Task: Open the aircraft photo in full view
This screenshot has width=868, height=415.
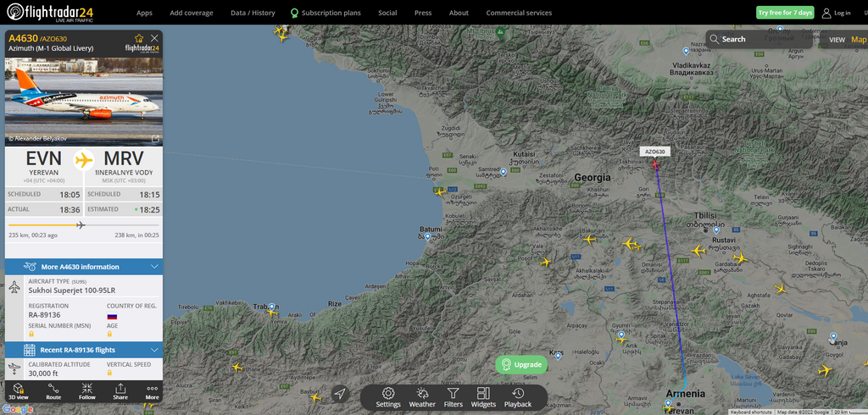Action: click(x=156, y=139)
